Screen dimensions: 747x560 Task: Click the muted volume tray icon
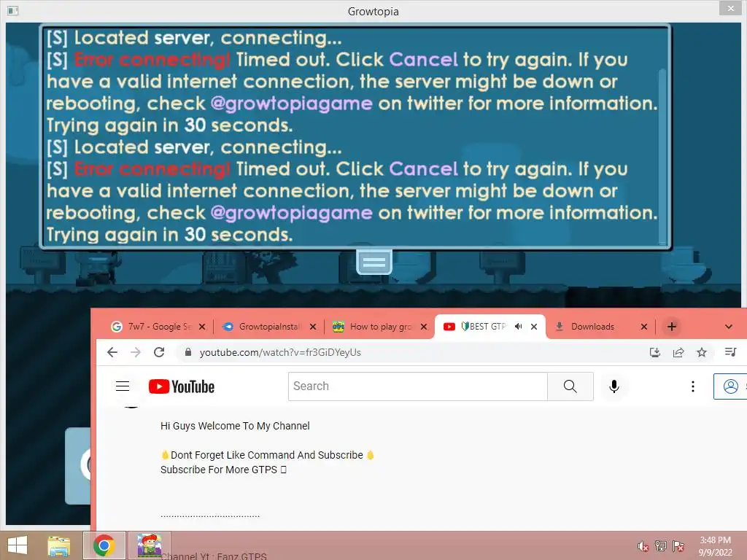point(643,546)
